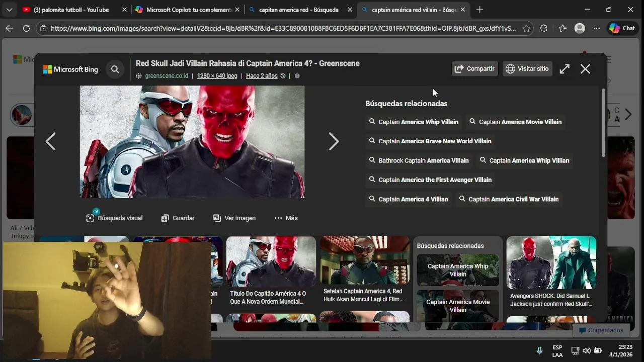Click Guardar to save image

(178, 218)
